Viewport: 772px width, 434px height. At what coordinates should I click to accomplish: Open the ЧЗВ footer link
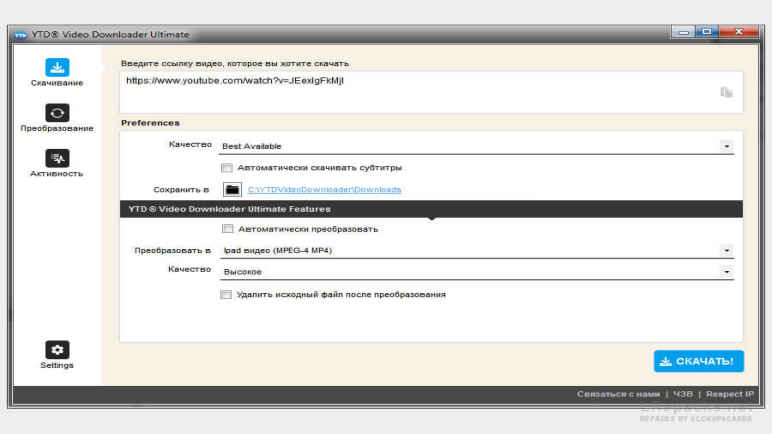coord(681,395)
